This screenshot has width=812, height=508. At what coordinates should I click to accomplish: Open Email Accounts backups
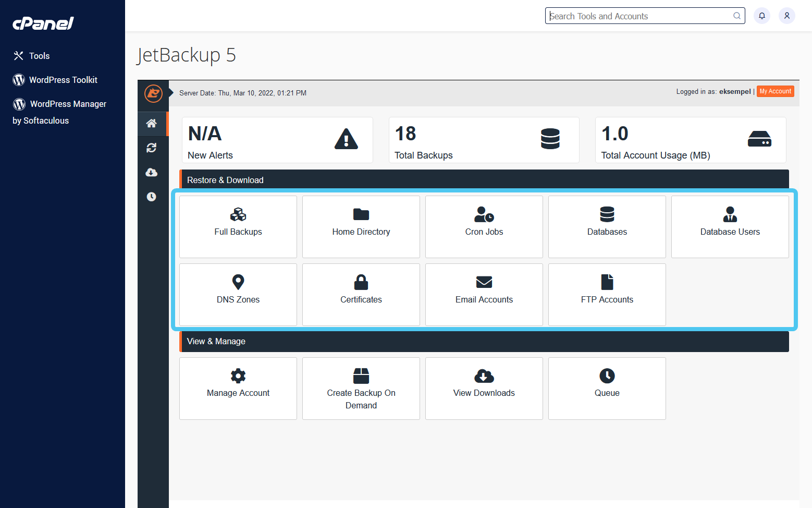(x=484, y=294)
